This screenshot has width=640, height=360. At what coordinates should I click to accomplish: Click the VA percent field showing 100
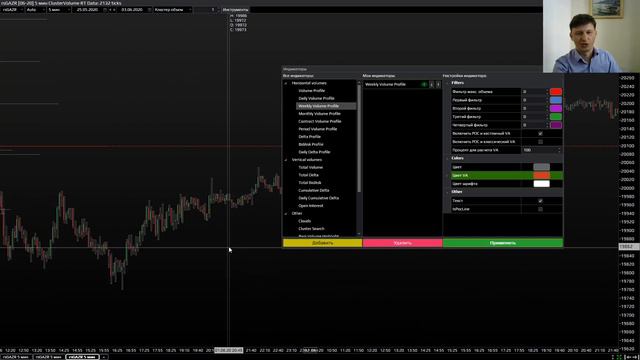[x=541, y=150]
